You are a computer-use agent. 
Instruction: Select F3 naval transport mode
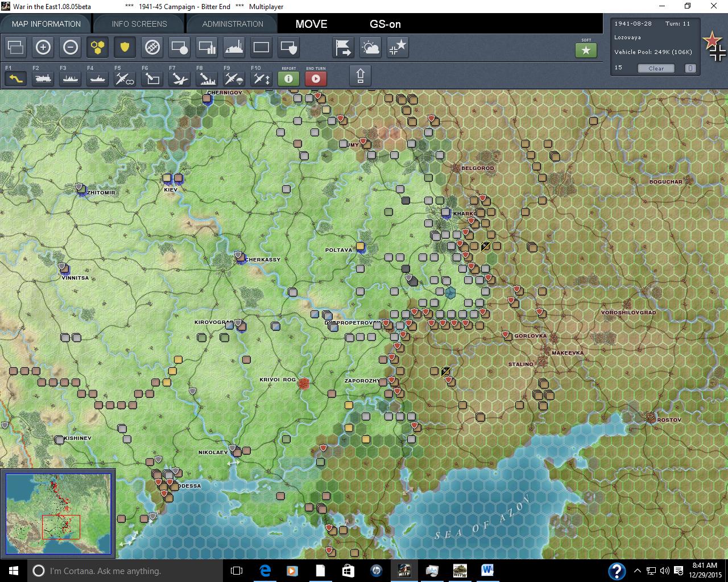point(71,78)
